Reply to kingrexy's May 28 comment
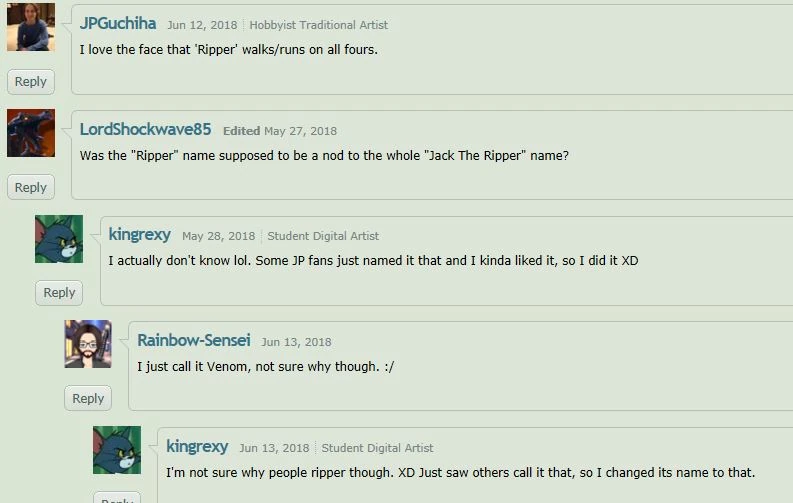The image size is (793, 503). (59, 293)
